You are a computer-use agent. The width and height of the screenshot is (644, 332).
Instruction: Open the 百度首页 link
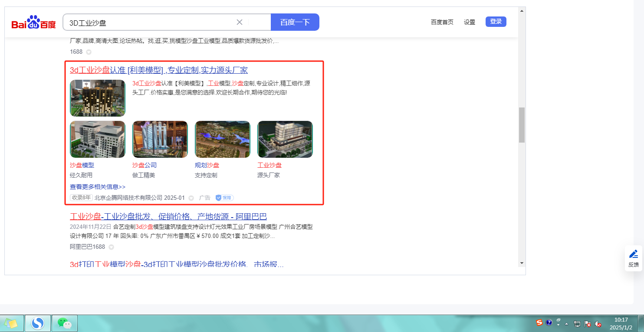coord(442,22)
